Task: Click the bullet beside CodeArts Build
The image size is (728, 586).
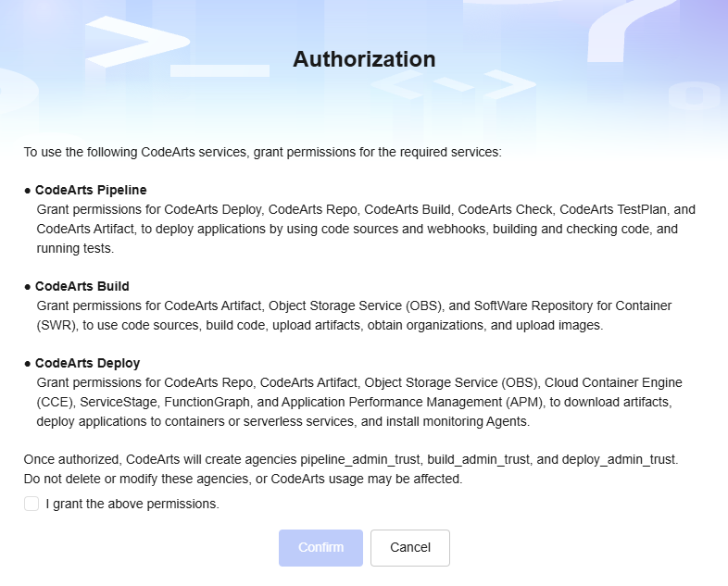Action: tap(28, 287)
